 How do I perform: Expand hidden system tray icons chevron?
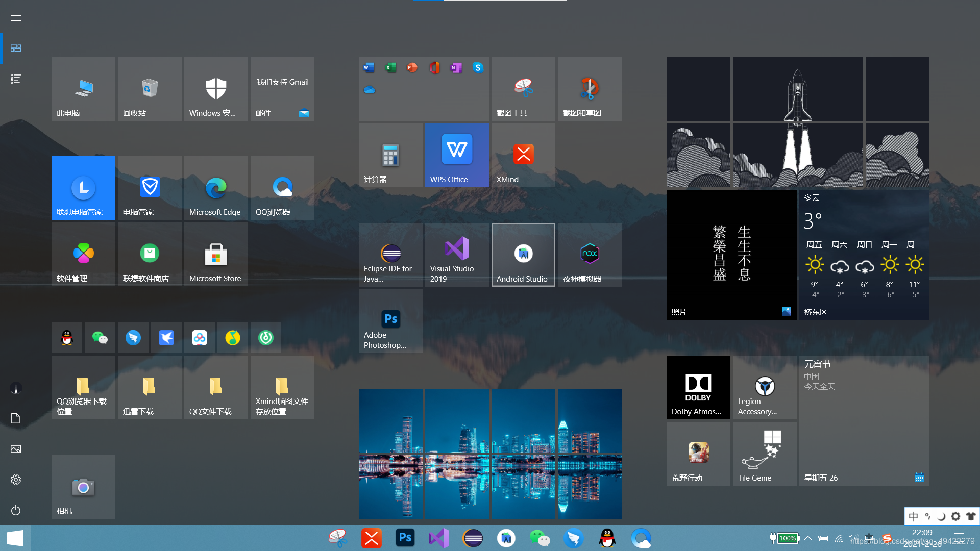click(x=808, y=538)
